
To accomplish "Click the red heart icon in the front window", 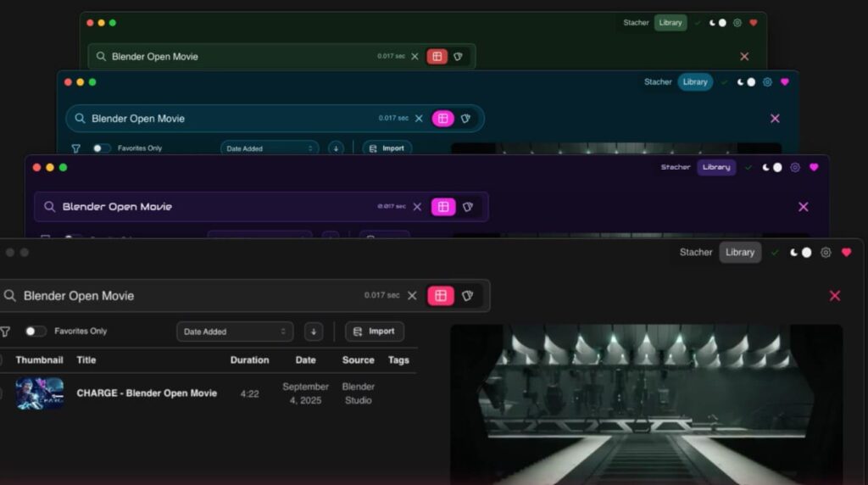I will pyautogui.click(x=846, y=253).
